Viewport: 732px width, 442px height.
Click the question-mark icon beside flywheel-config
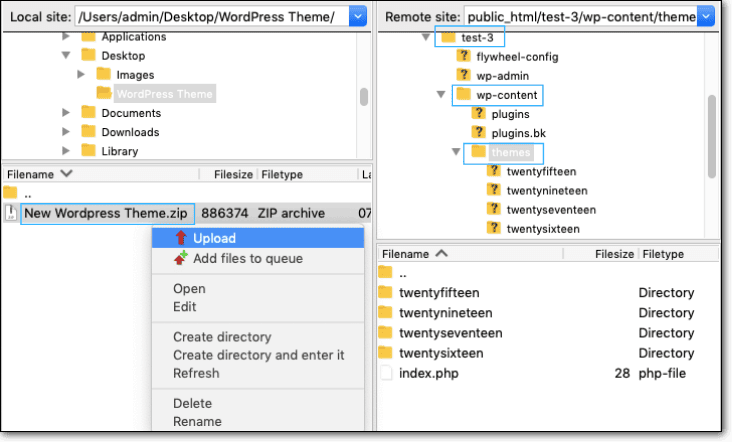point(463,56)
